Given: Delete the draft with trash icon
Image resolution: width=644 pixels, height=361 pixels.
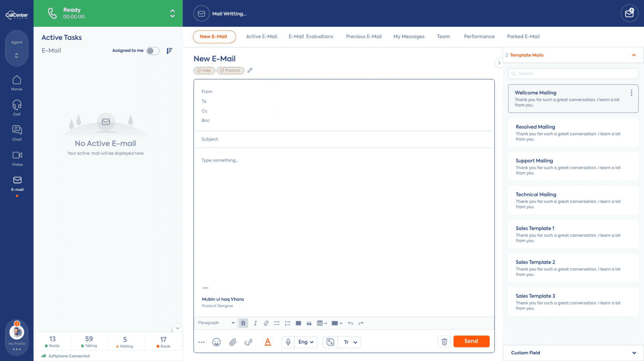Looking at the screenshot, I should 444,342.
